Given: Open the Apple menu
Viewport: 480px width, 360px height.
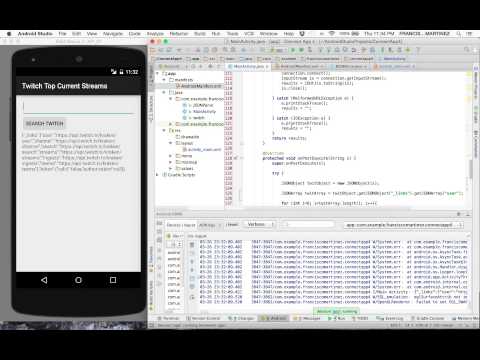Looking at the screenshot, I should [x=9, y=34].
